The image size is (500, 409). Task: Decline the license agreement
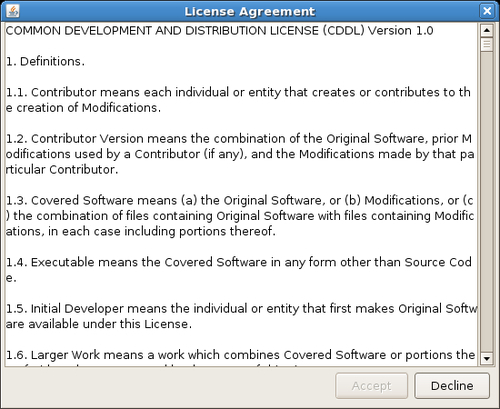point(452,386)
